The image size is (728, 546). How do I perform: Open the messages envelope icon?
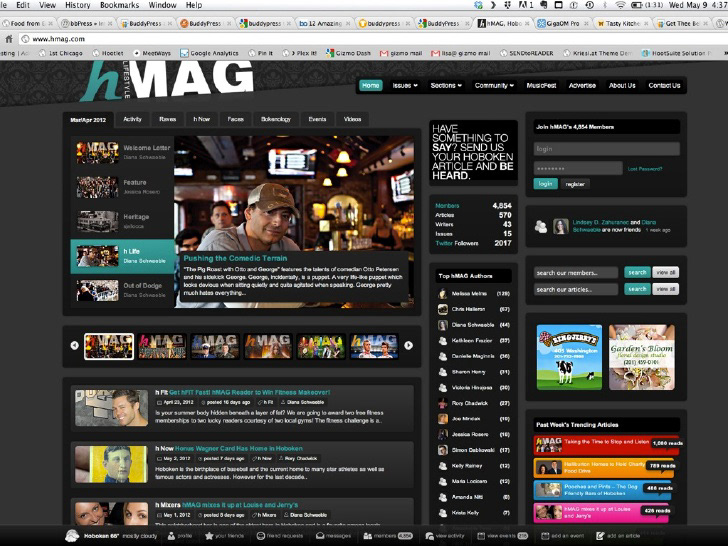320,536
